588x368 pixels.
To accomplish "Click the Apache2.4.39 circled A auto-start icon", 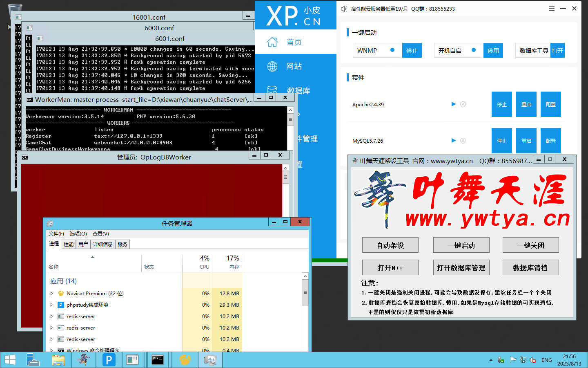I will [x=463, y=104].
